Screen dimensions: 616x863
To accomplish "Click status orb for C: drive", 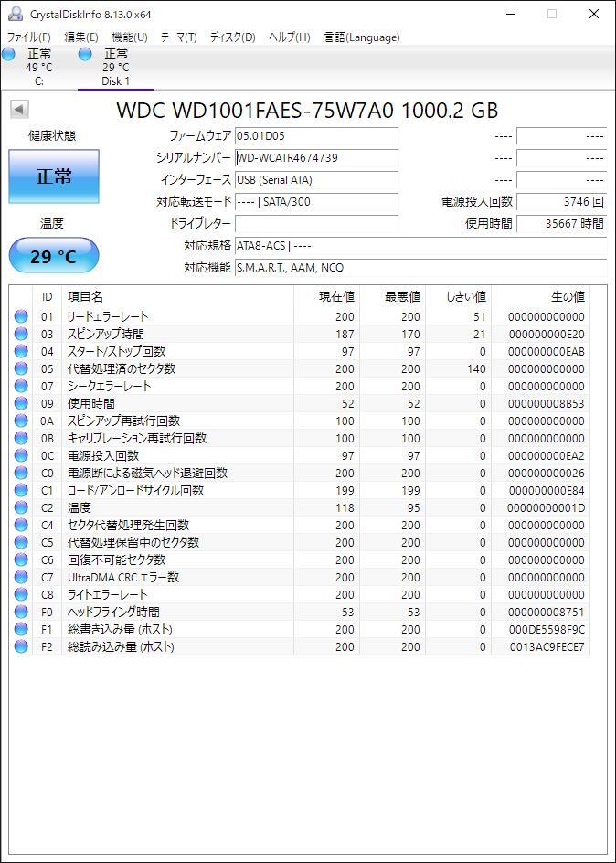I will pos(8,54).
